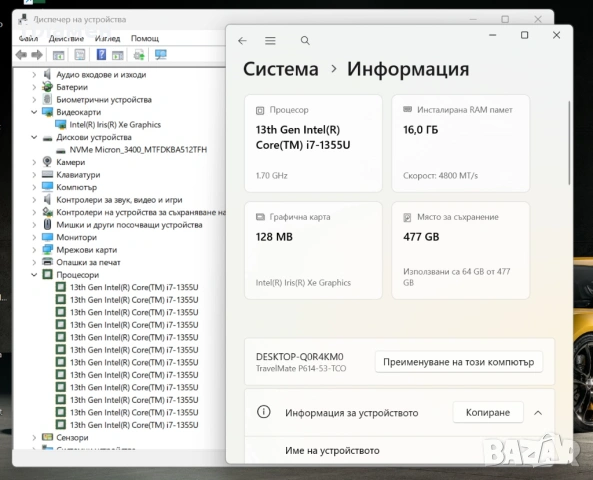Collapse the Информация за устройството section chevron

tap(538, 413)
